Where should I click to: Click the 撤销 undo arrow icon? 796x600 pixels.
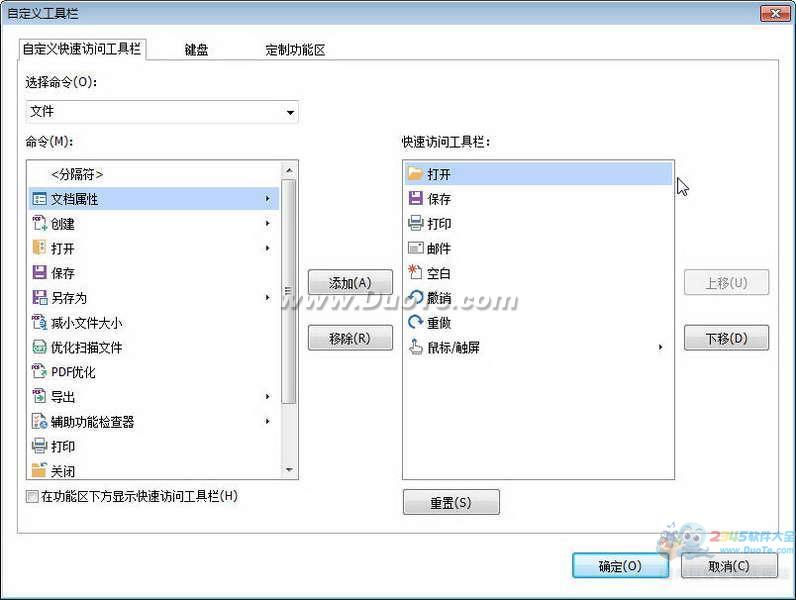tap(415, 297)
